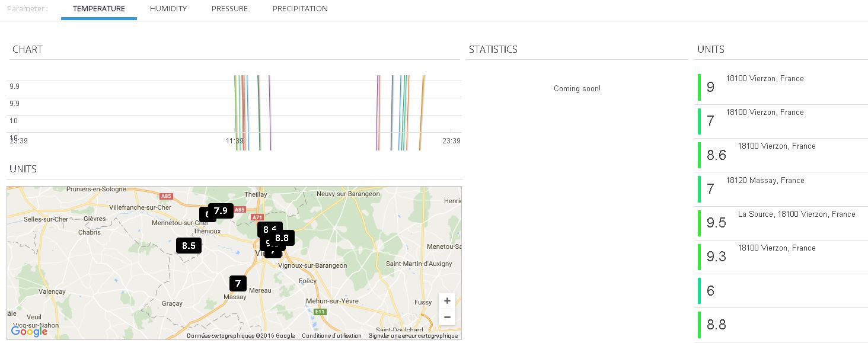Select the Precipitation tab
The height and width of the screenshot is (343, 868).
tap(300, 9)
